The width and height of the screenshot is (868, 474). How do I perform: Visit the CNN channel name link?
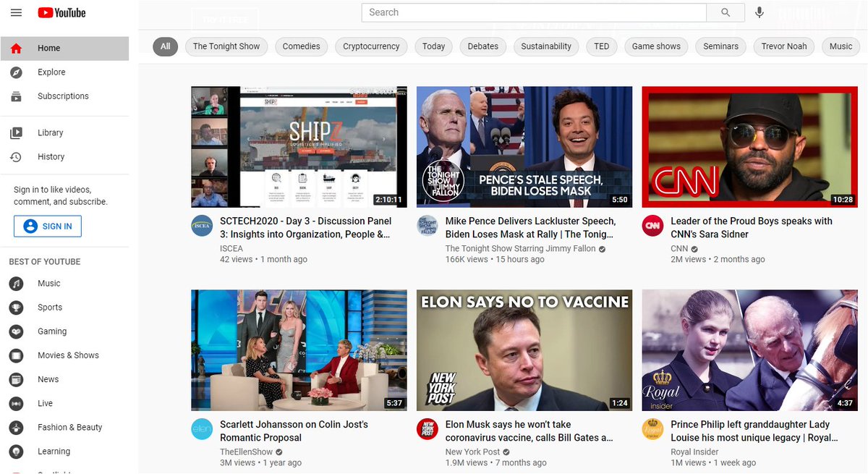(679, 248)
